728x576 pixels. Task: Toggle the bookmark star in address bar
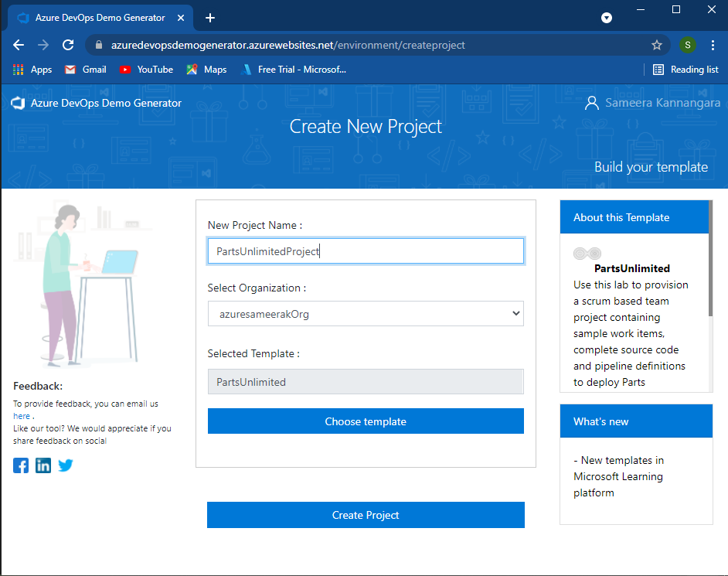[657, 45]
